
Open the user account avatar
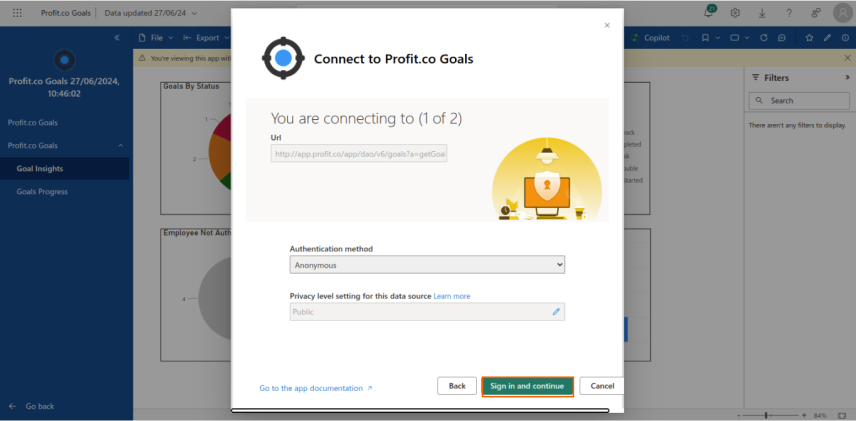pyautogui.click(x=842, y=13)
